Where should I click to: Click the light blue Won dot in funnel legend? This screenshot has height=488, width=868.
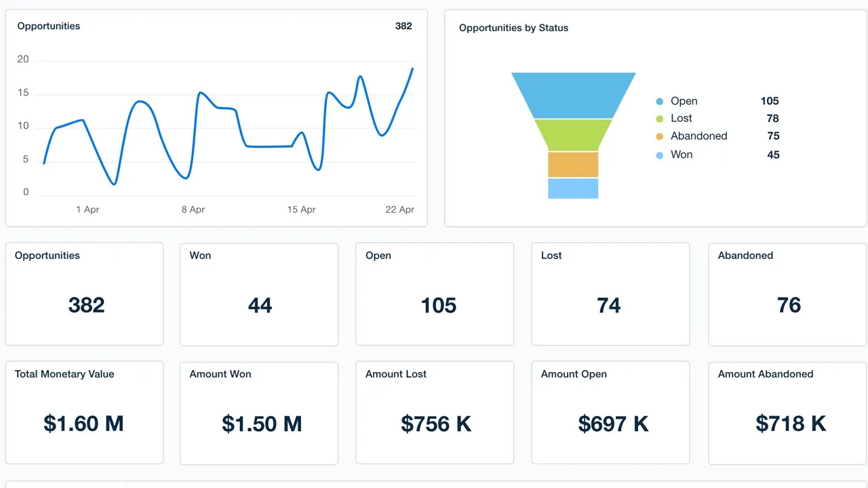click(659, 155)
